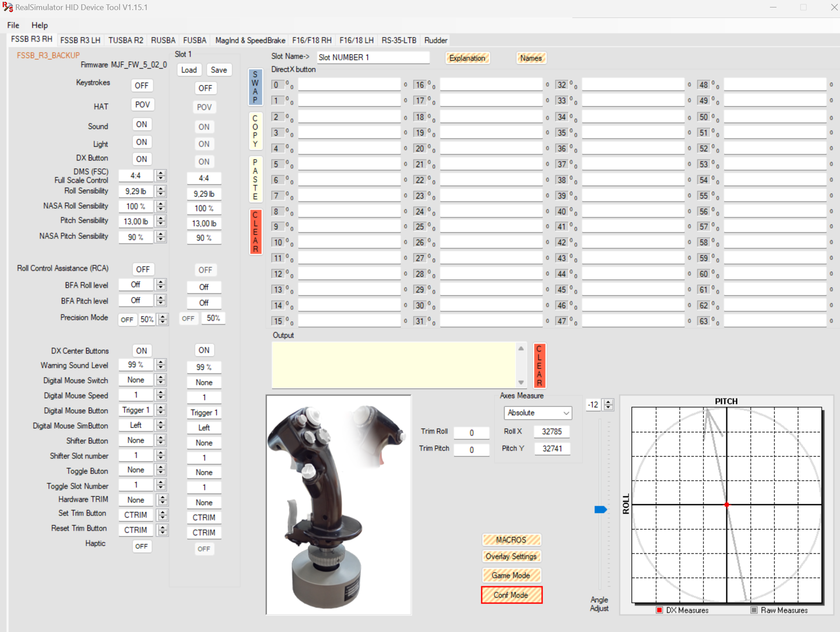
Task: Toggle Roll Control Assistance OFF button
Action: tap(143, 269)
